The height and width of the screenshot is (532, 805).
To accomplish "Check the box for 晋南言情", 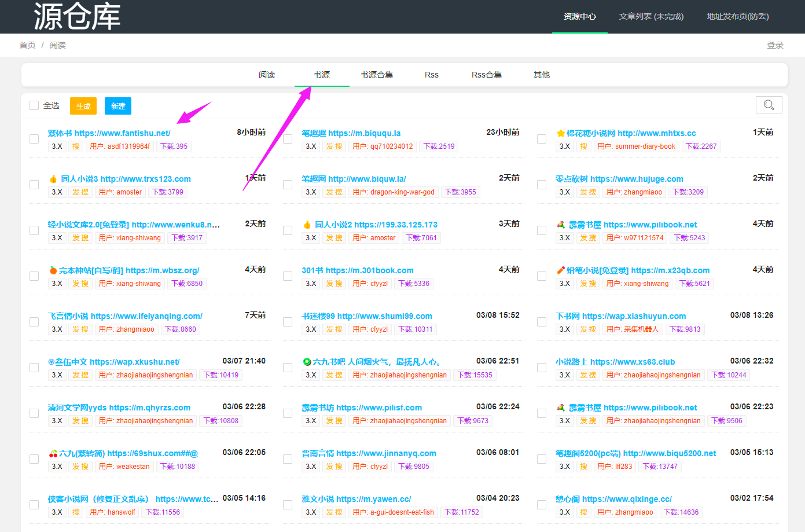I will tap(288, 459).
